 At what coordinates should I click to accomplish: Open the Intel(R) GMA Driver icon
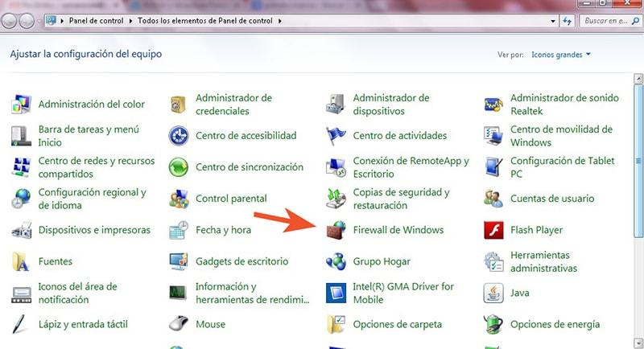[x=336, y=293]
